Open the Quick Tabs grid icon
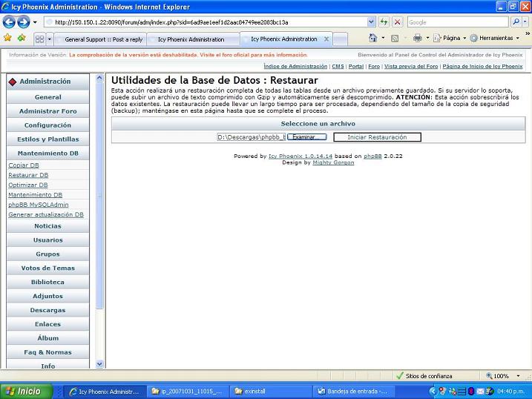Viewport: 532px width, 399px height. (x=39, y=39)
